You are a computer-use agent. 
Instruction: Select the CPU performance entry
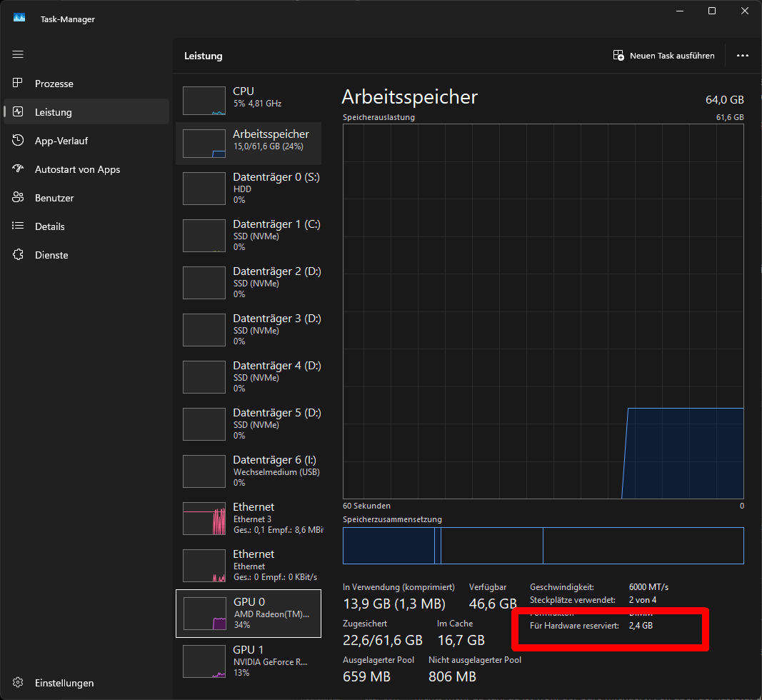[x=249, y=100]
